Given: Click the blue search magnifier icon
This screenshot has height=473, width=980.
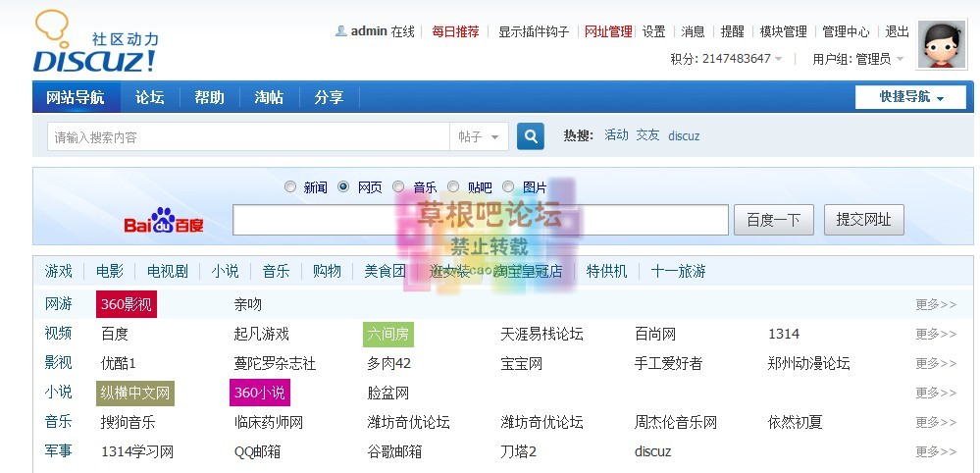Looking at the screenshot, I should (531, 136).
